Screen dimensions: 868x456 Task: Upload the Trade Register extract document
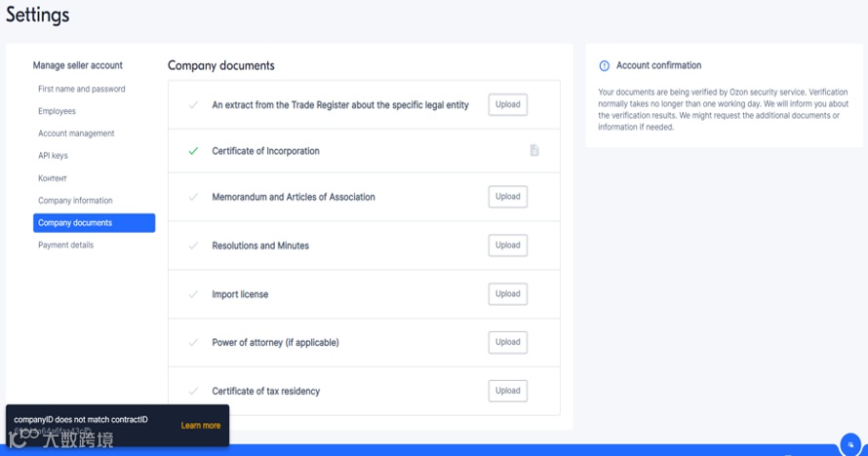coord(507,104)
